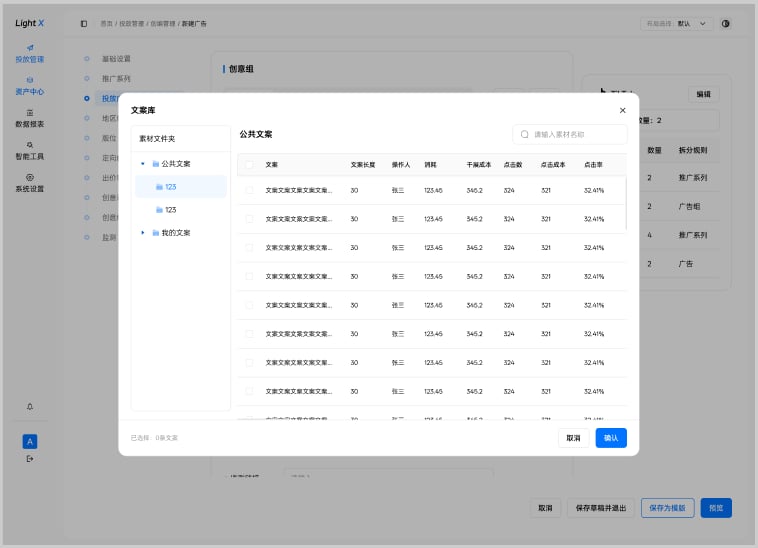
Task: Click the 我的文案 folder icon
Action: click(x=156, y=233)
